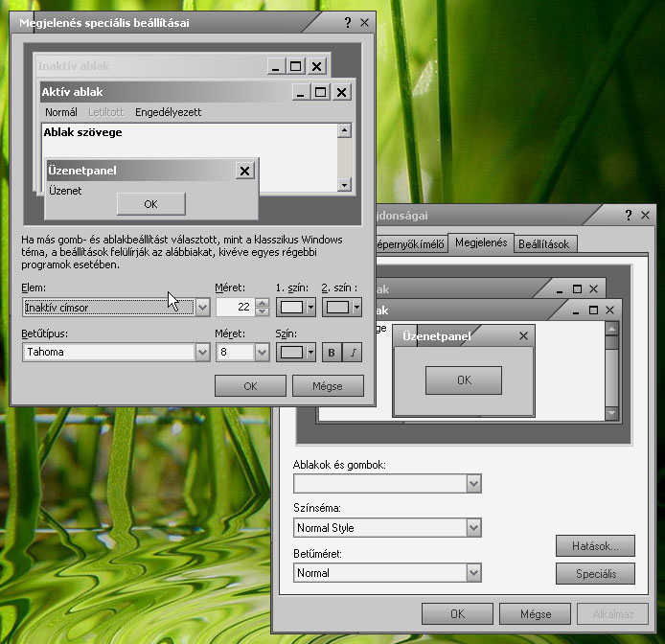Click the help question mark in Tulajdonságai dialog
This screenshot has width=665, height=644.
tap(629, 216)
